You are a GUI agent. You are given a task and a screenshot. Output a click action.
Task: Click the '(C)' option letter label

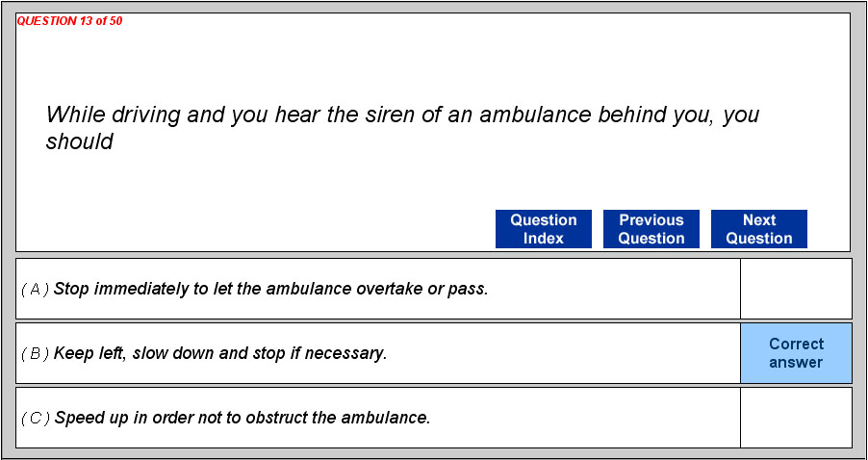pos(35,418)
